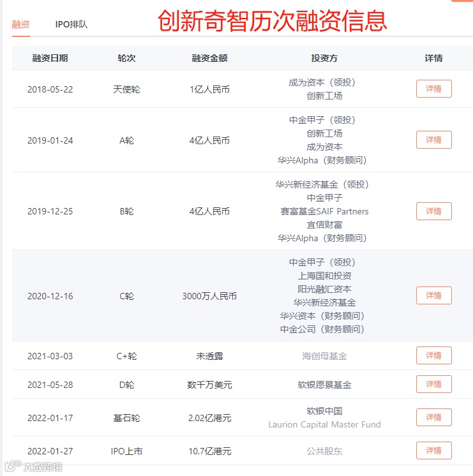Viewport: 473px width, 476px height.
Task: Click 中金公司（财务顾问）
Action: (x=322, y=329)
